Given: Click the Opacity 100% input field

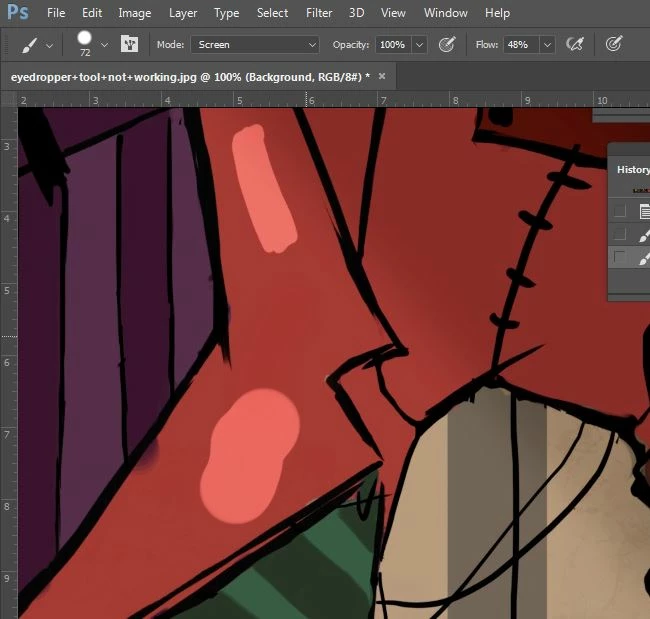Looking at the screenshot, I should tap(394, 45).
